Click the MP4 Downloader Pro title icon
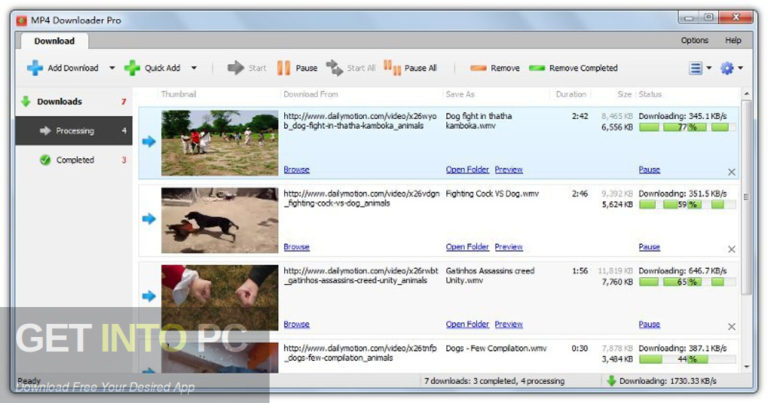768x403 pixels. pos(21,20)
